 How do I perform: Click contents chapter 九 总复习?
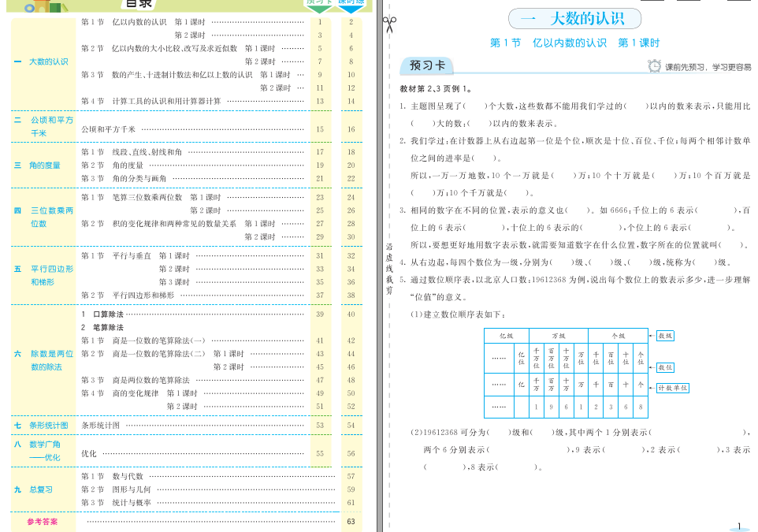[33, 489]
